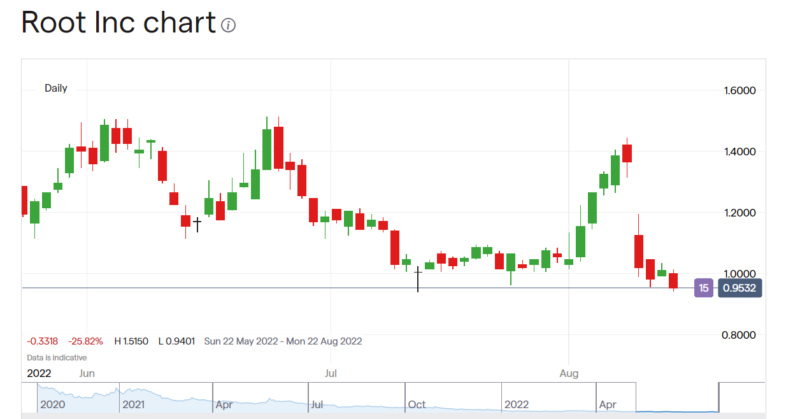Viewport: 793px width, 419px height.
Task: Click the -0.3318 change value
Action: click(x=42, y=341)
